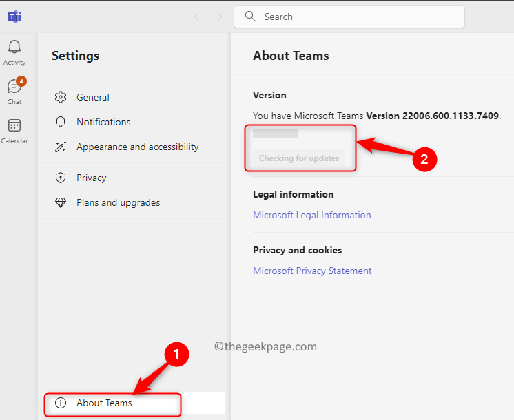This screenshot has height=420, width=514.
Task: Open Microsoft Legal Information link
Action: pos(311,216)
